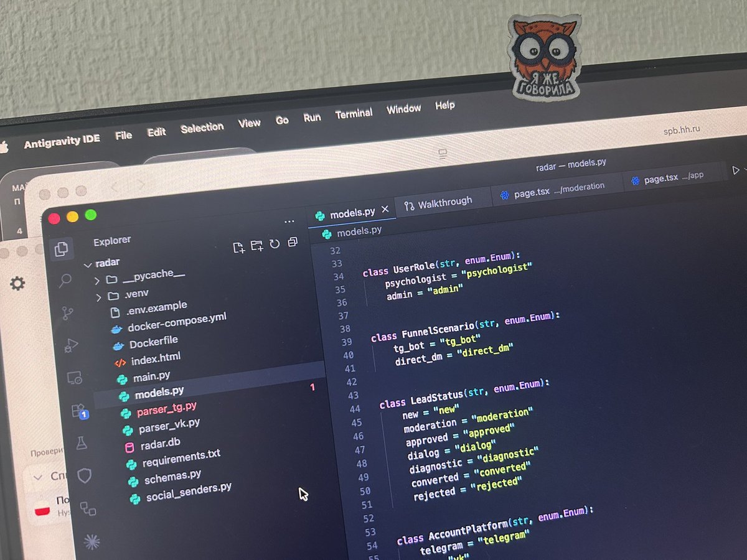Open the File menu
This screenshot has width=747, height=560.
coord(124,136)
